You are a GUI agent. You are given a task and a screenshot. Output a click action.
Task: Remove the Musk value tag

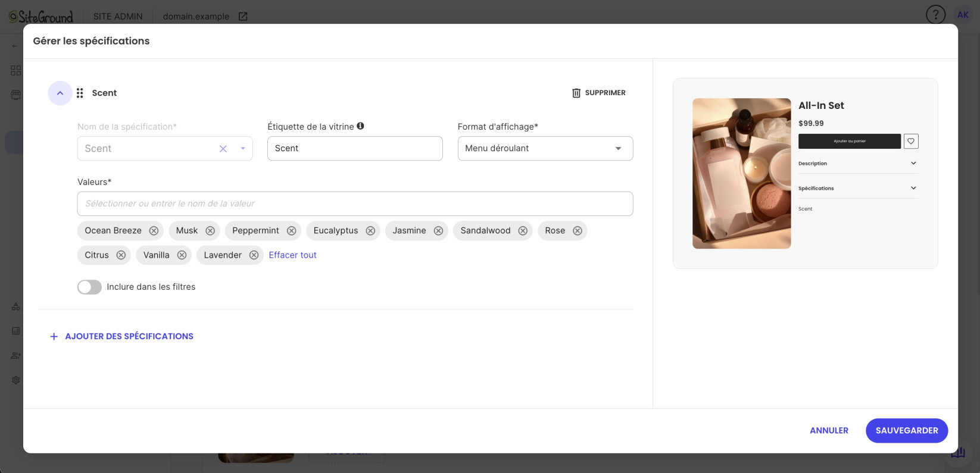(210, 231)
